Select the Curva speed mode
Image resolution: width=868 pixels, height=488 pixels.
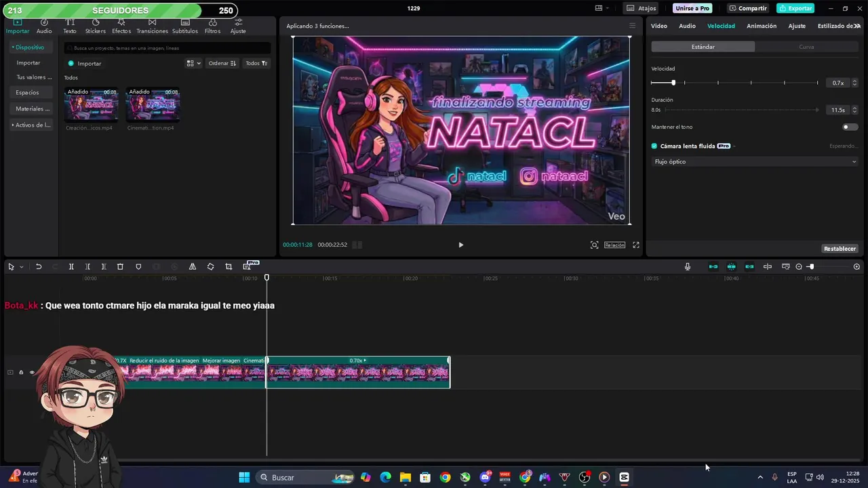click(806, 47)
